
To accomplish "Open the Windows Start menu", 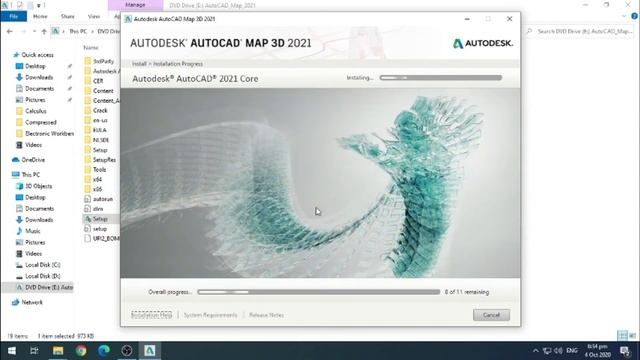I will [11, 351].
